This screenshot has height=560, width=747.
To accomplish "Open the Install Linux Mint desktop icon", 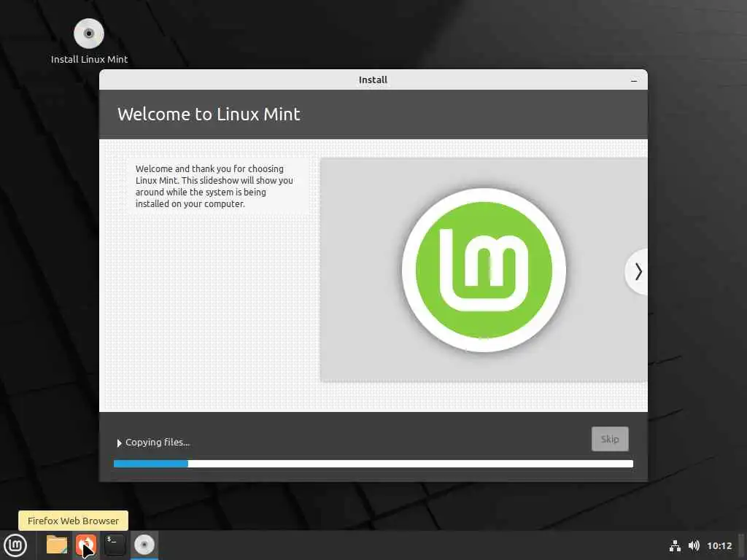I will (89, 42).
